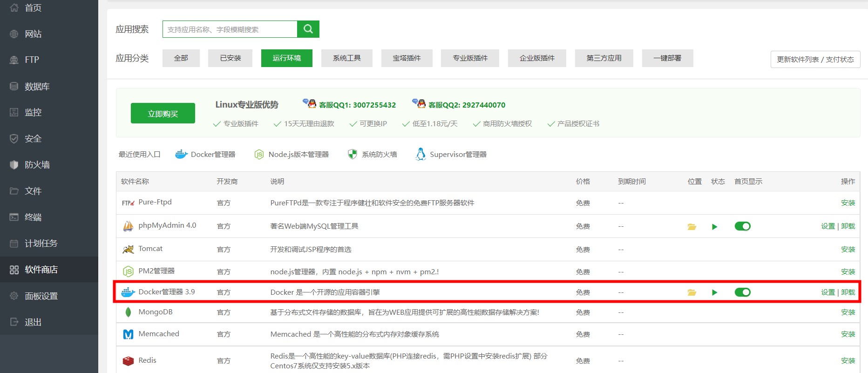Install Memcached via 安装 link
868x373 pixels.
point(848,334)
